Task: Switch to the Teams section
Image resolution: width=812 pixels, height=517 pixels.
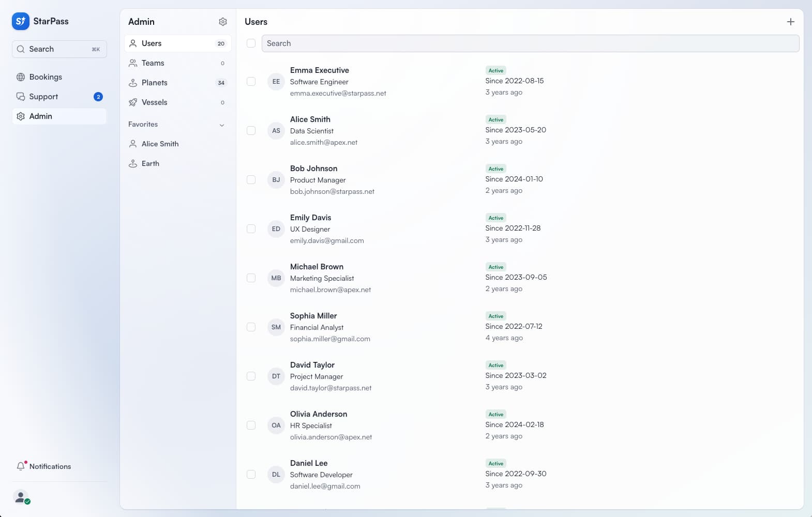Action: (x=153, y=63)
